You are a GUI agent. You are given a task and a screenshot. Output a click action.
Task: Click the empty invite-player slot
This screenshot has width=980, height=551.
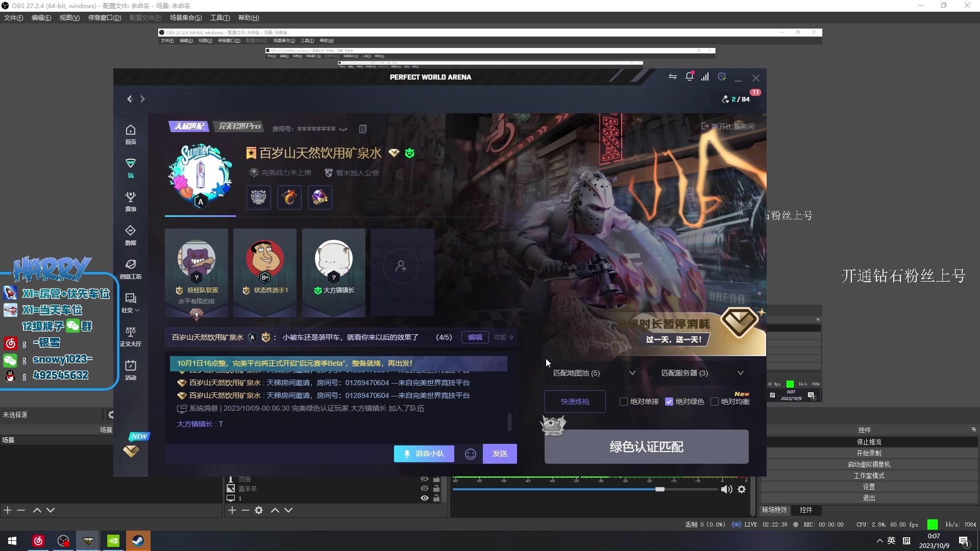[x=402, y=272]
